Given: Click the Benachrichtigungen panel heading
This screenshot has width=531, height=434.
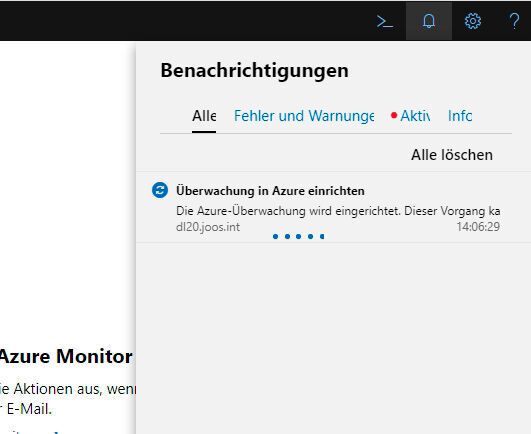Looking at the screenshot, I should [254, 70].
